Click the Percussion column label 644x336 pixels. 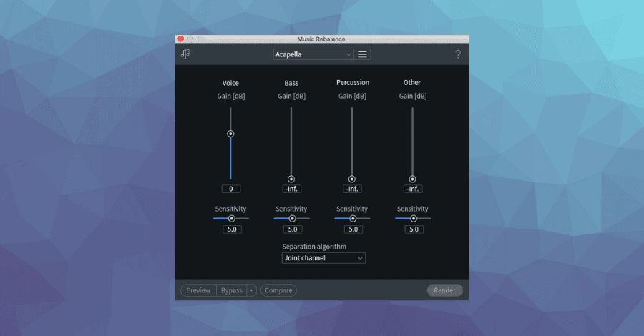(x=353, y=82)
